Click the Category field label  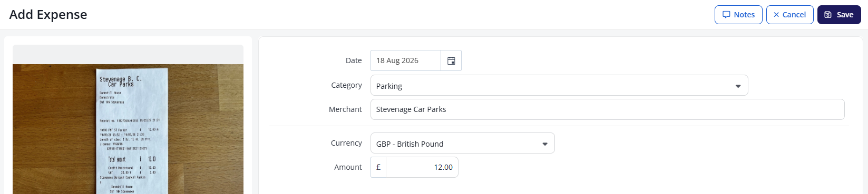[346, 85]
